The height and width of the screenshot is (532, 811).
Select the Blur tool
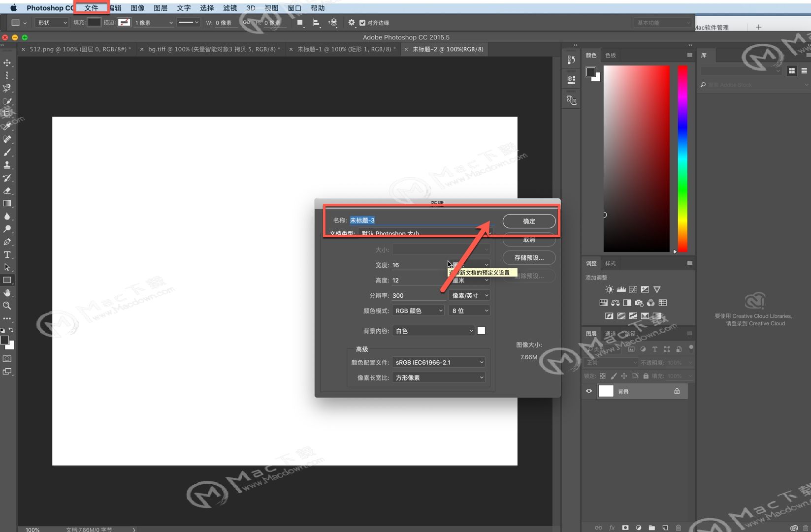click(x=7, y=217)
